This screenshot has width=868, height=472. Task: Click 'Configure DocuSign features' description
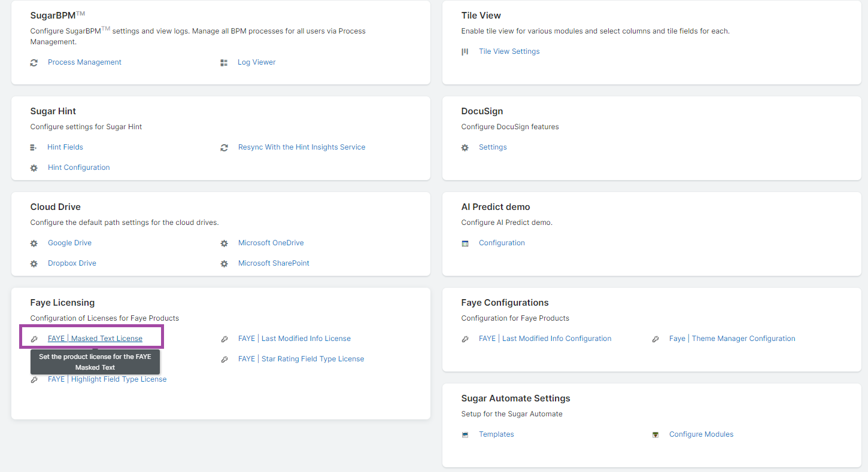510,127
